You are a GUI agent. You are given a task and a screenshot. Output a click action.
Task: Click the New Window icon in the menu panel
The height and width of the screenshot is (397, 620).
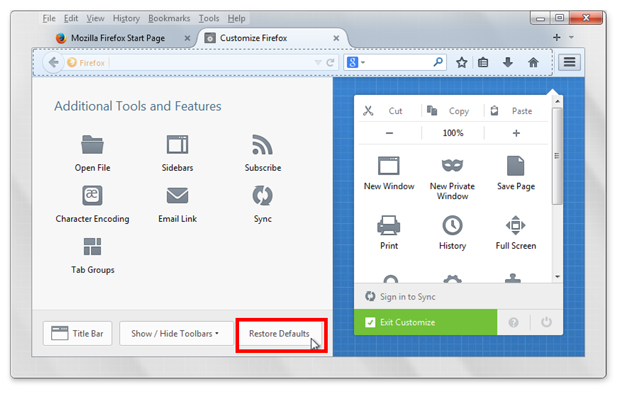(x=389, y=166)
